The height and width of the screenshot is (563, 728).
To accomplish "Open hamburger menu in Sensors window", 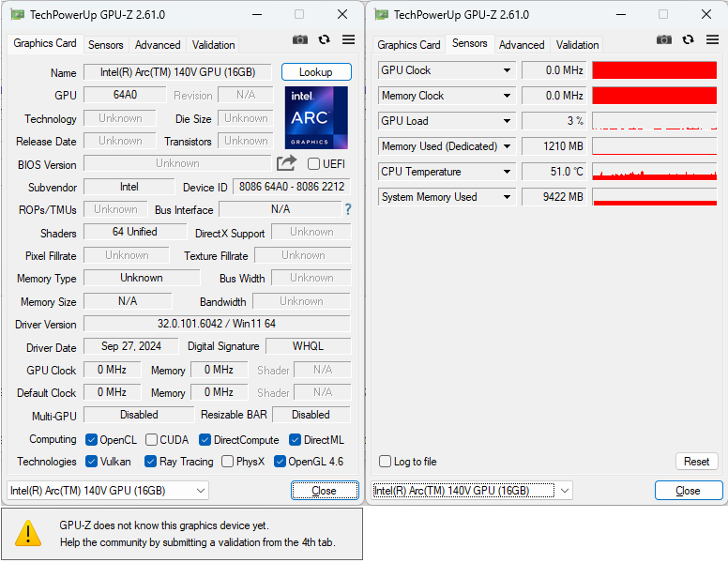I will (712, 40).
